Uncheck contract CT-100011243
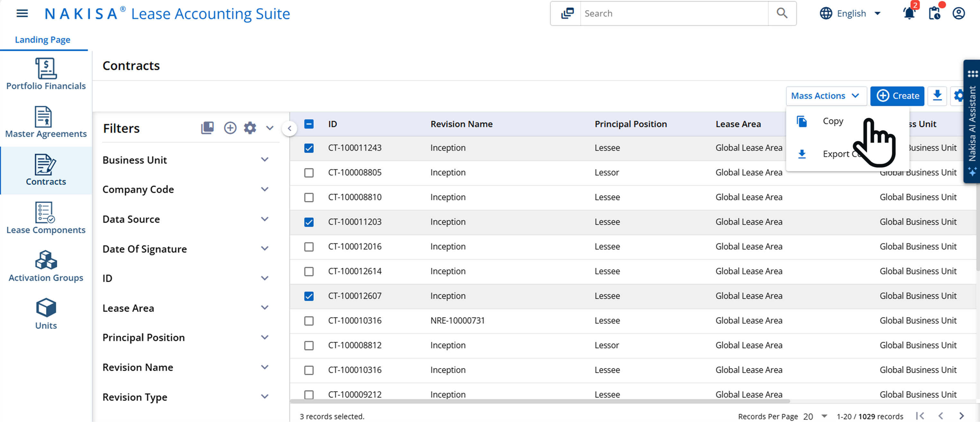Image resolution: width=980 pixels, height=422 pixels. [309, 148]
